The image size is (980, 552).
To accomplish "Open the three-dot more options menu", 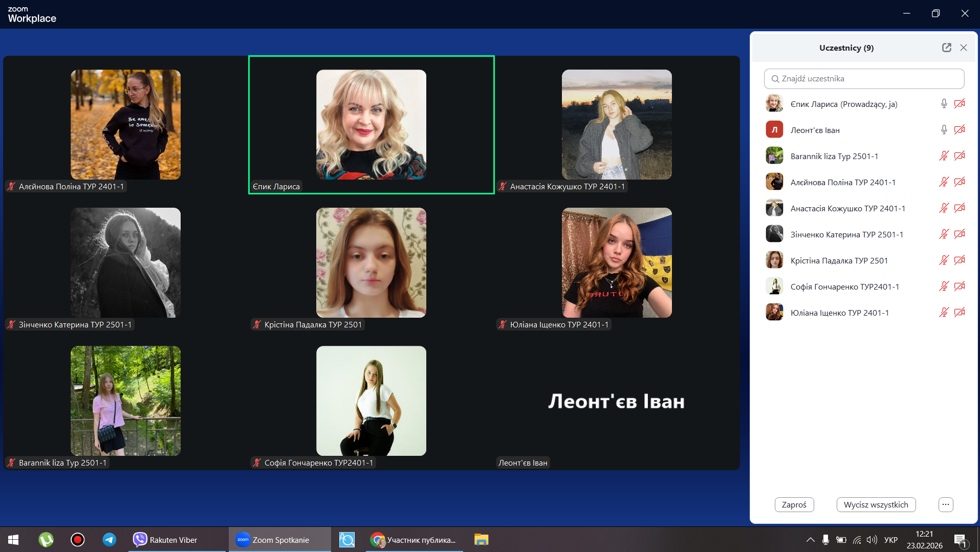I will (x=945, y=504).
